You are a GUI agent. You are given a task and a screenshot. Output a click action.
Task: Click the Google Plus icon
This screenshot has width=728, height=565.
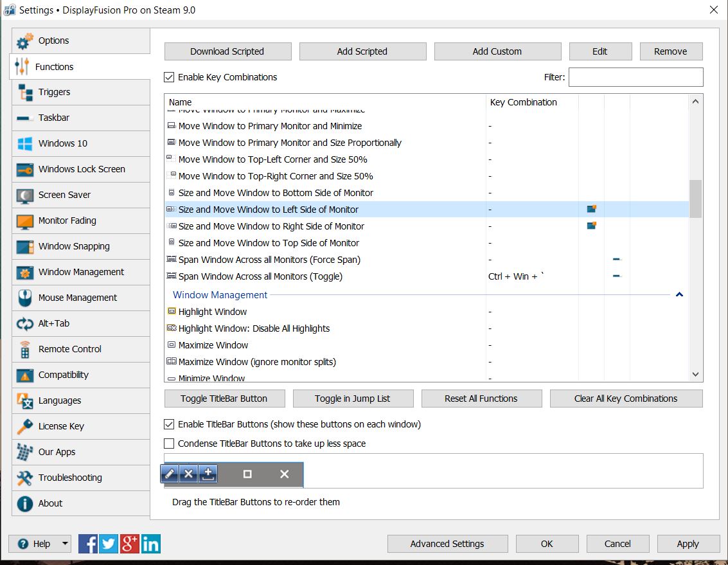(130, 544)
